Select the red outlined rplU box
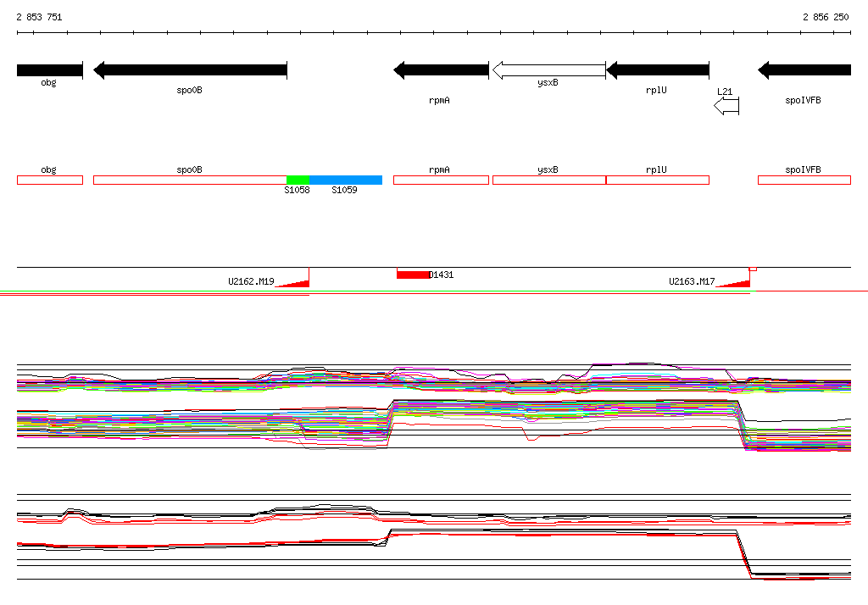Image resolution: width=868 pixels, height=605 pixels. (x=658, y=180)
